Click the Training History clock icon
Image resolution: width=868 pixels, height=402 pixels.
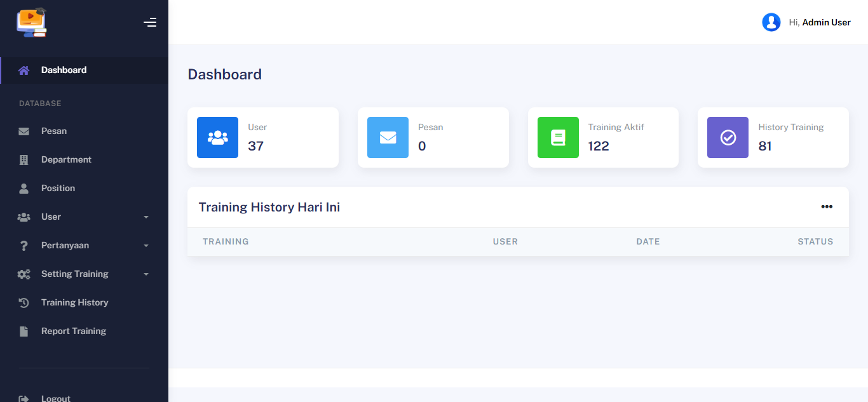pos(24,302)
